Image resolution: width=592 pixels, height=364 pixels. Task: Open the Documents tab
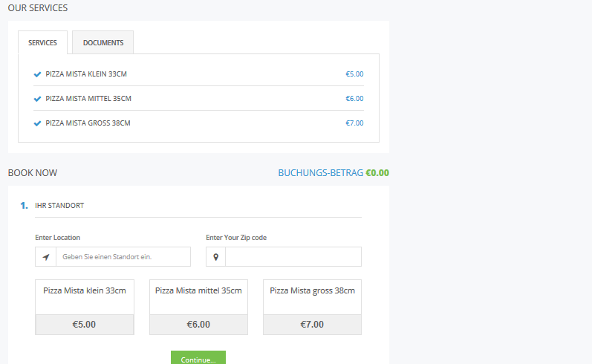tap(103, 43)
